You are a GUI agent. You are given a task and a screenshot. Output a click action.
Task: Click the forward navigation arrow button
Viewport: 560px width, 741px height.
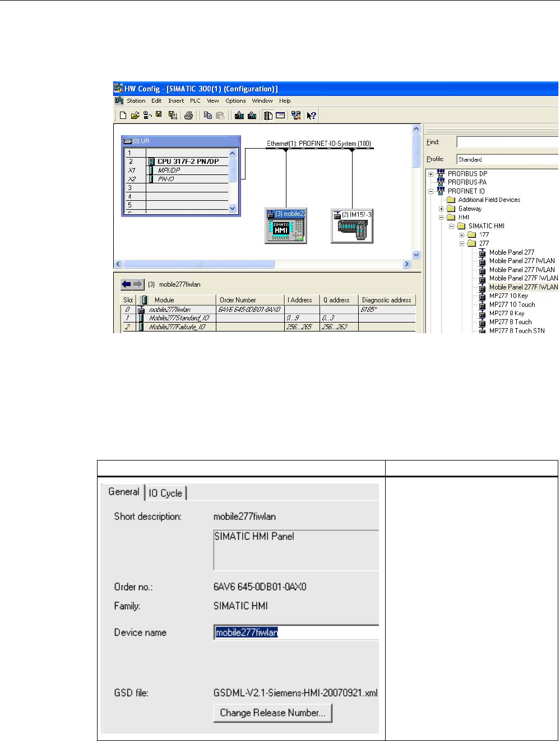[x=138, y=284]
